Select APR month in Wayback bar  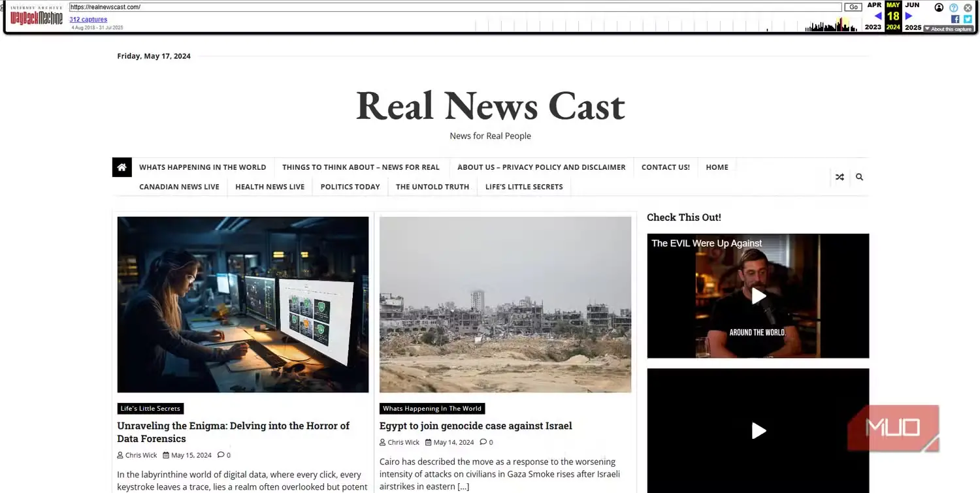tap(874, 5)
